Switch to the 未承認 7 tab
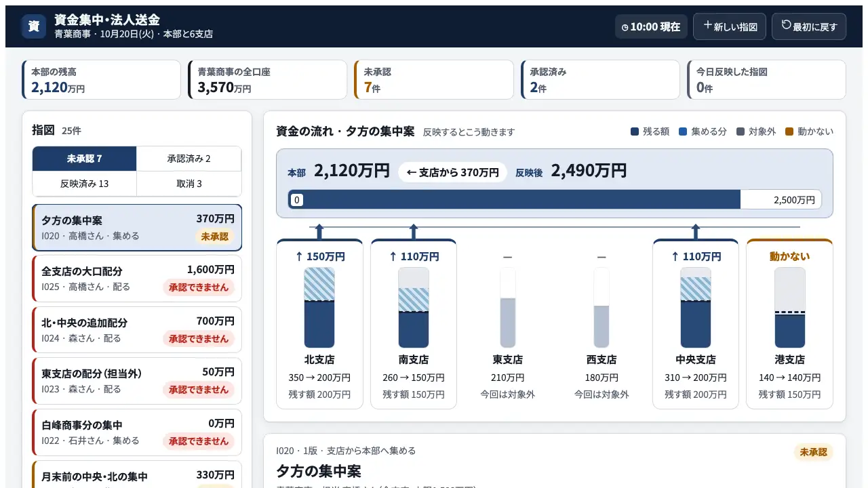Image resolution: width=868 pixels, height=488 pixels. 85,159
